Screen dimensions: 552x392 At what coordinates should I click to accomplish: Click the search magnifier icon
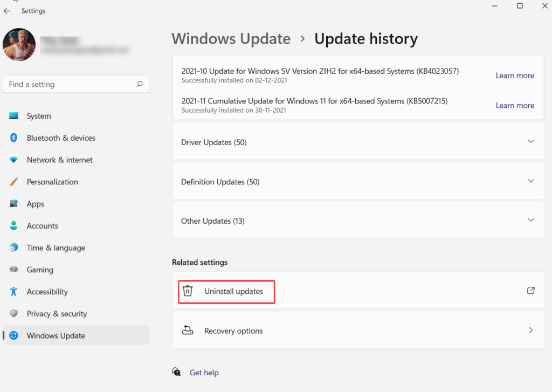pyautogui.click(x=140, y=84)
